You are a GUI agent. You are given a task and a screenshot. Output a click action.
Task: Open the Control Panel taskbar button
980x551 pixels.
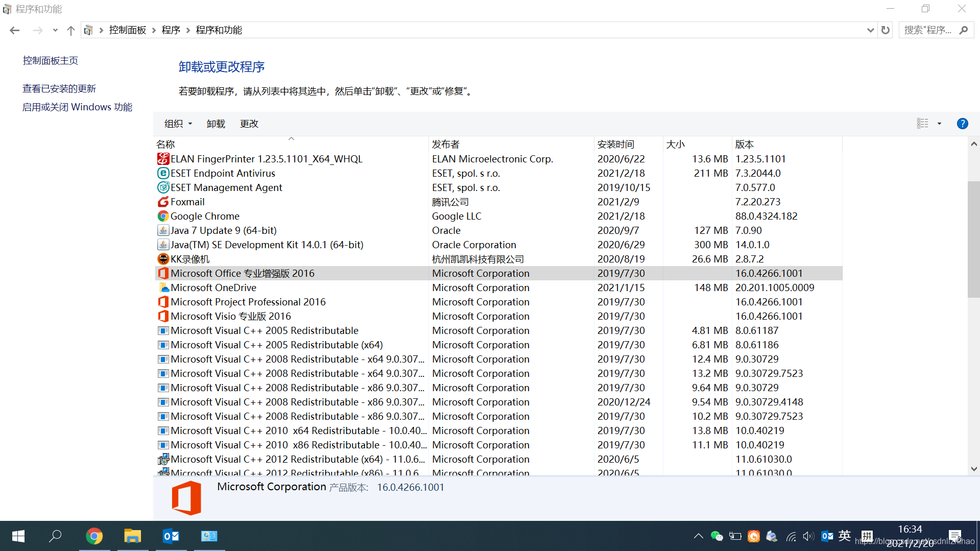[x=209, y=536]
